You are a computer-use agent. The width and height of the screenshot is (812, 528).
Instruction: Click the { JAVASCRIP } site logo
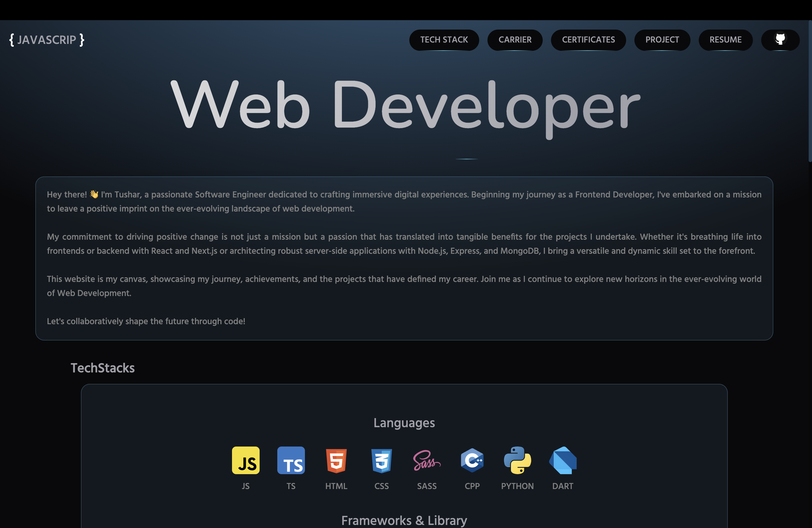[47, 40]
